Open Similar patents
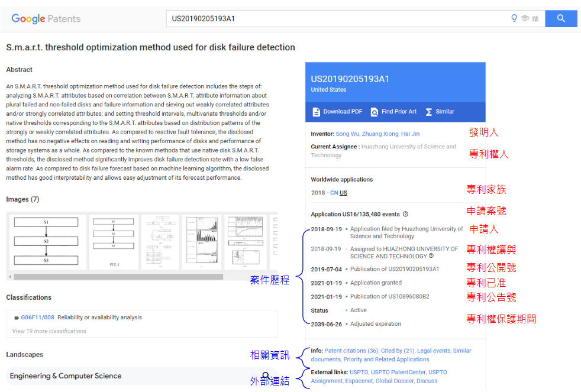581x392 pixels. (x=440, y=111)
